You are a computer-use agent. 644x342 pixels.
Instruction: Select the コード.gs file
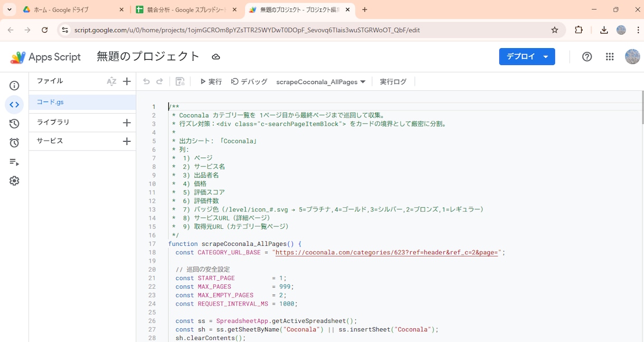coord(82,102)
